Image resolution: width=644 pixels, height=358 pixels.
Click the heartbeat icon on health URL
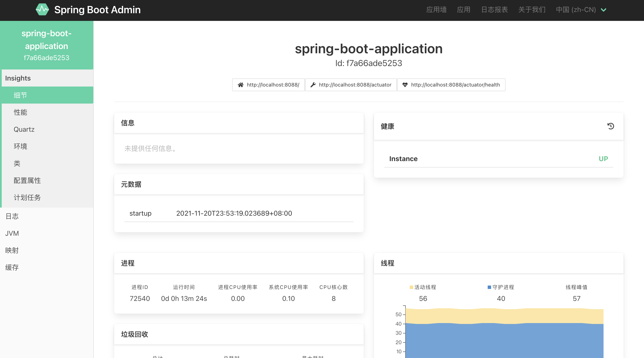click(x=405, y=85)
